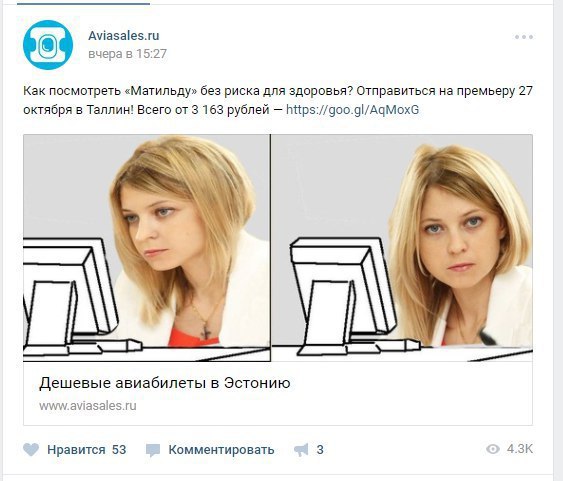Click the 'Нравится' like button label
563x481 pixels.
76,450
